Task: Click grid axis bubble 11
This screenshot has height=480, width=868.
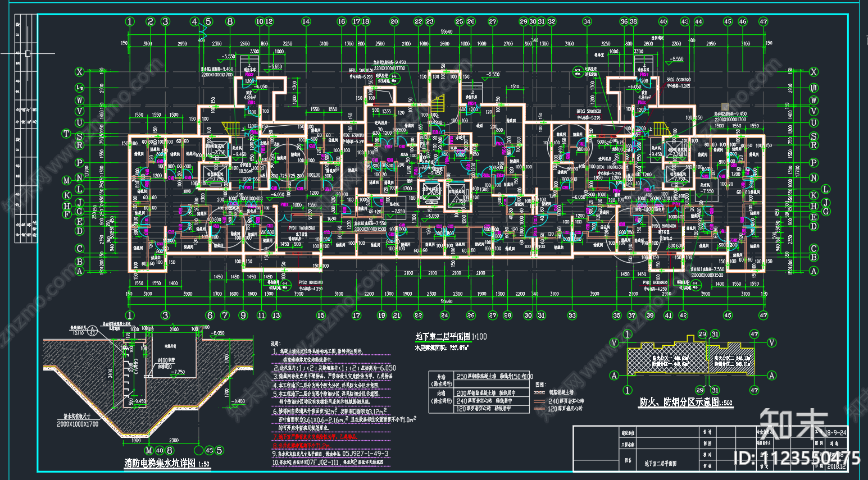Action: [261, 316]
